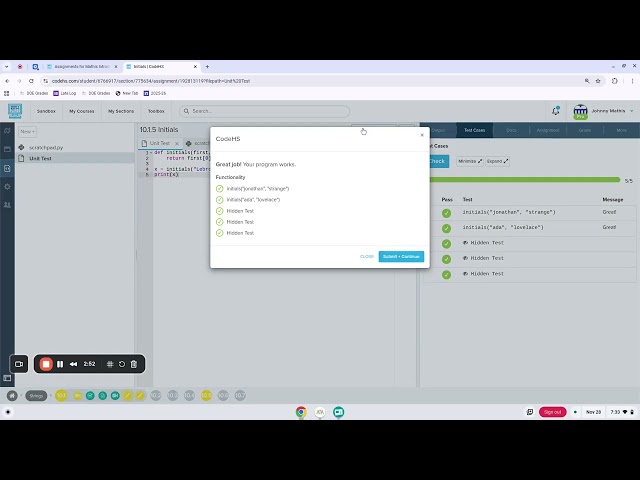This screenshot has height=480, width=640.
Task: Jump to lesson 10.3 bubble
Action: point(173,396)
